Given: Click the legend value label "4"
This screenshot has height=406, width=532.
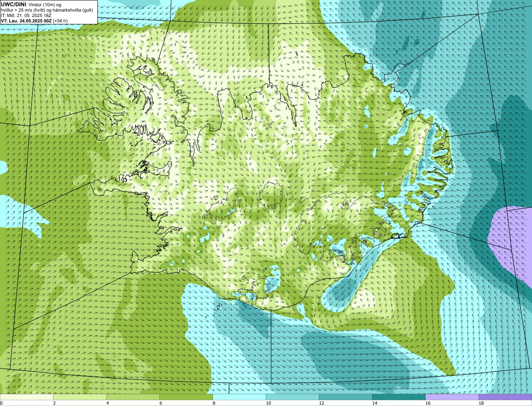Looking at the screenshot, I should point(108,403).
